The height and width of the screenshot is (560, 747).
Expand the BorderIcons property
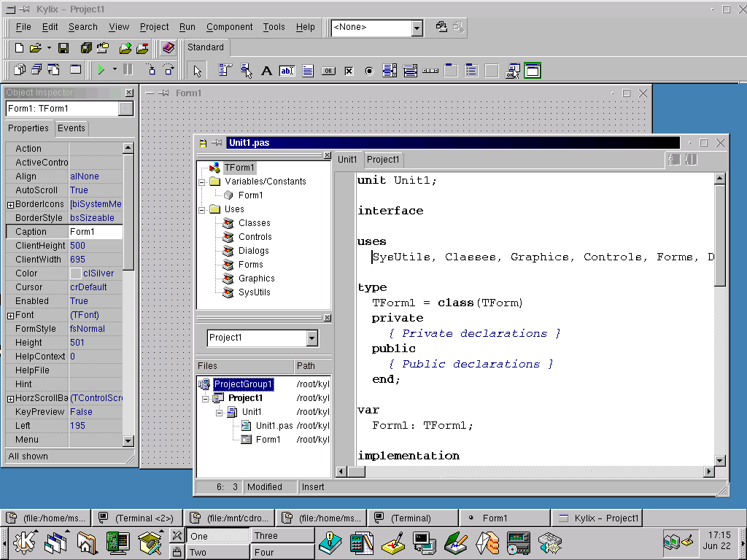pyautogui.click(x=10, y=205)
